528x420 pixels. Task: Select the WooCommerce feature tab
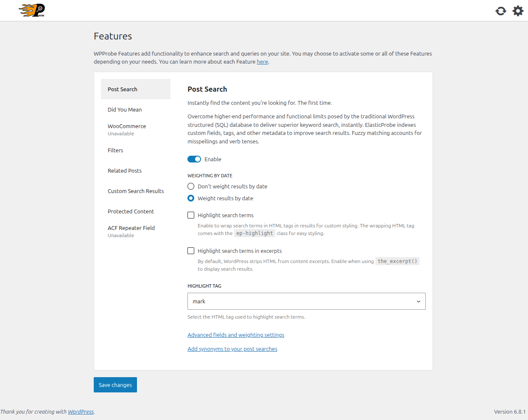pos(127,126)
